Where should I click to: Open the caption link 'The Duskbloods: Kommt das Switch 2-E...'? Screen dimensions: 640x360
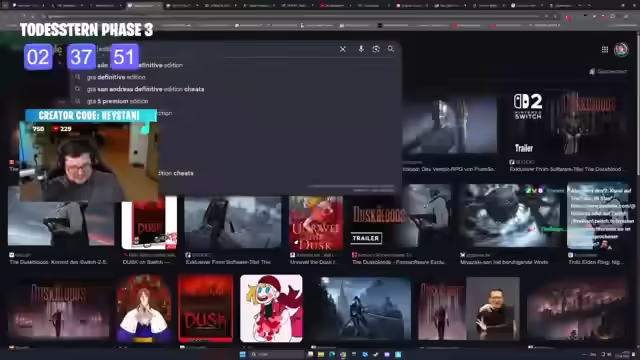click(x=59, y=262)
